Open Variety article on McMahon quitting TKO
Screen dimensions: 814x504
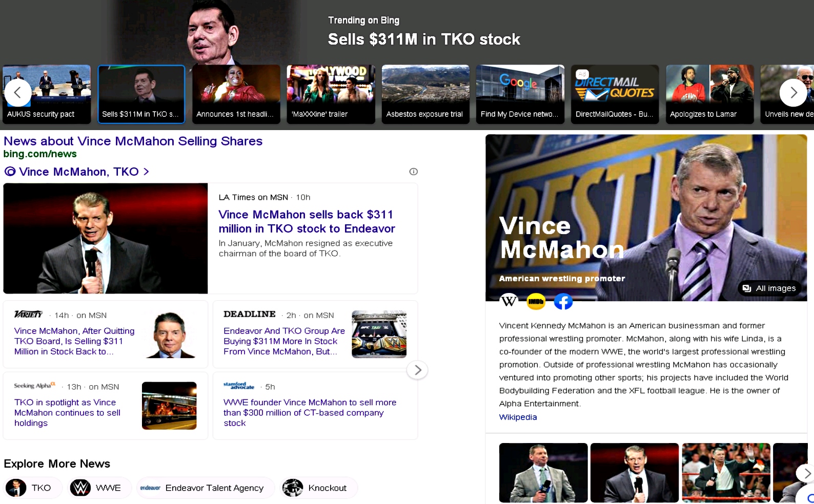point(74,341)
